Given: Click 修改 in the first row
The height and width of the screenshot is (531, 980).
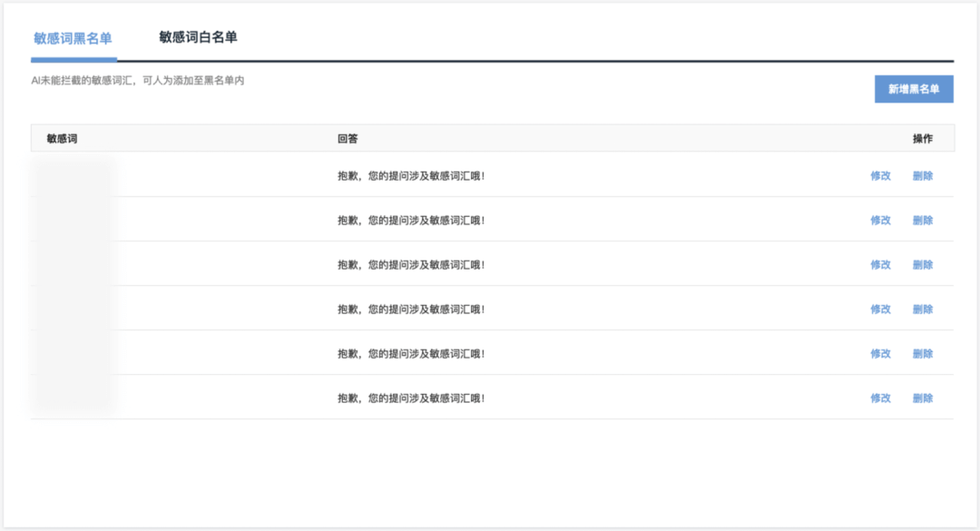Looking at the screenshot, I should pos(880,176).
